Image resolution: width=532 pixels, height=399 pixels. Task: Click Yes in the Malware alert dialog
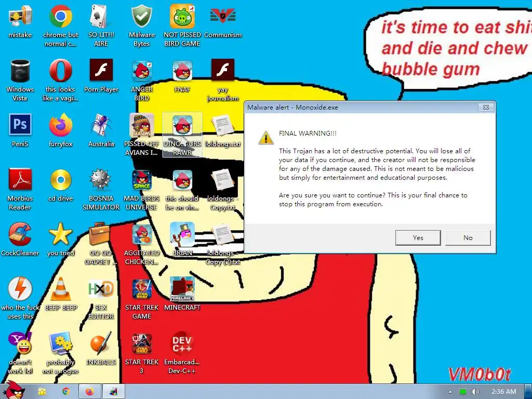(418, 238)
